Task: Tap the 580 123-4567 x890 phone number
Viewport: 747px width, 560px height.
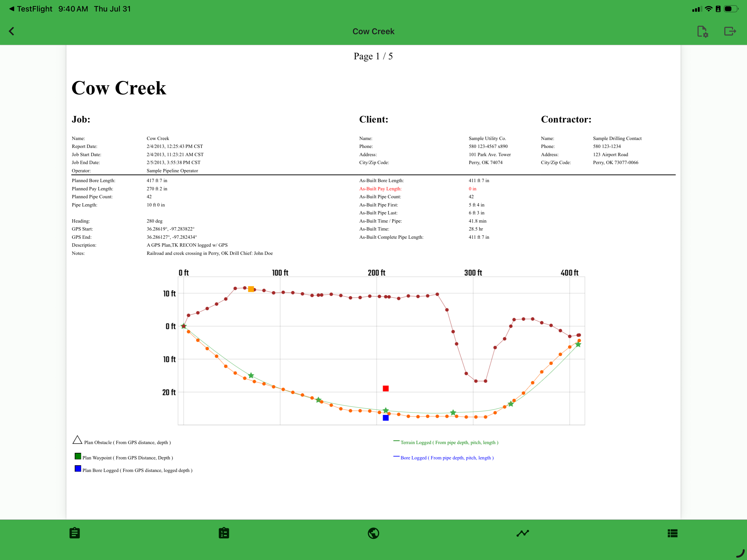Action: [488, 146]
